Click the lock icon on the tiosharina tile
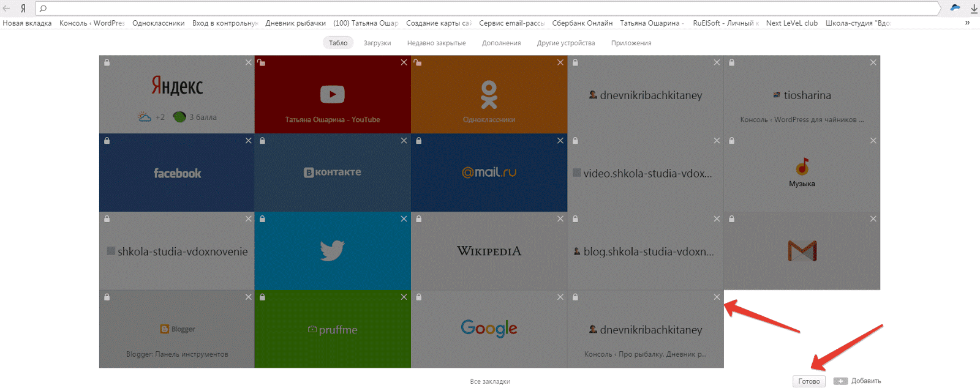This screenshot has width=980, height=391. coord(732,62)
